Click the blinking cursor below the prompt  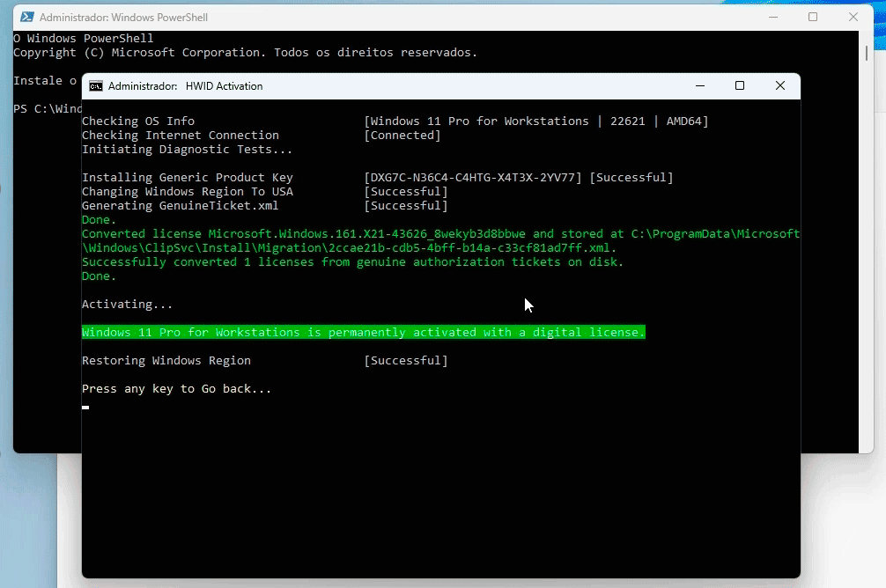click(x=85, y=408)
